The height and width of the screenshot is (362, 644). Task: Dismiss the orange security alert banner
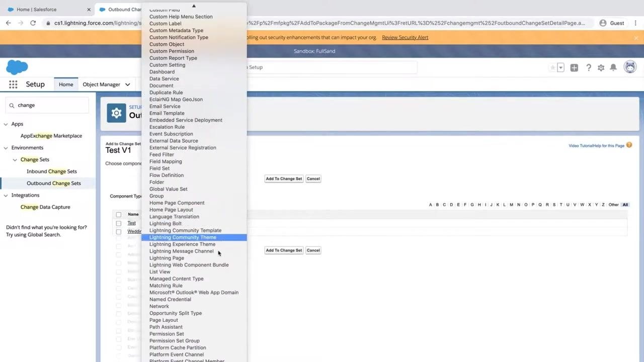click(636, 37)
